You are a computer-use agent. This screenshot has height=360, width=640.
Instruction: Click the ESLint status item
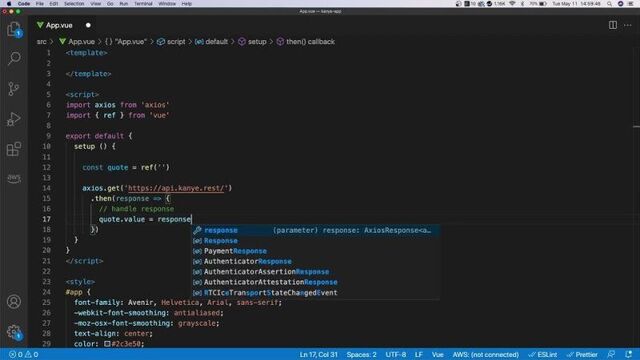coord(543,354)
